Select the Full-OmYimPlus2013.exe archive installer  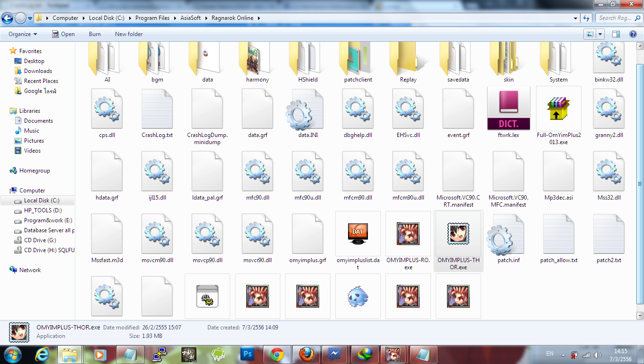559,116
